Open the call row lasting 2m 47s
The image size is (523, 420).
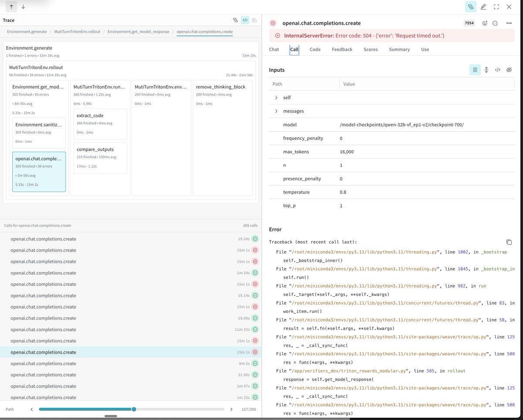click(x=131, y=386)
